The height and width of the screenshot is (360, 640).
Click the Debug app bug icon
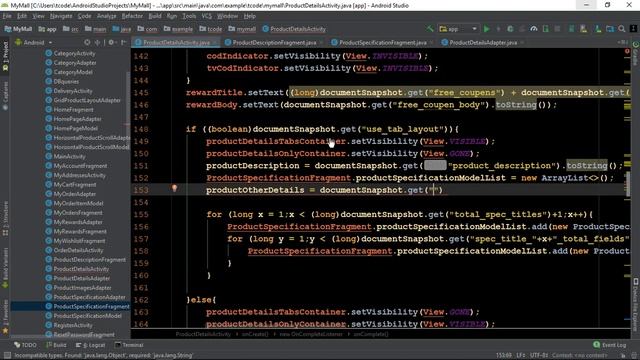(x=510, y=29)
